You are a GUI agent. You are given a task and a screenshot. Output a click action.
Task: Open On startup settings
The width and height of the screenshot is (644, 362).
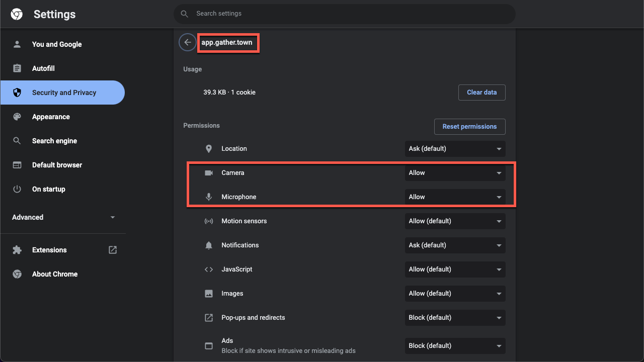tap(62, 189)
